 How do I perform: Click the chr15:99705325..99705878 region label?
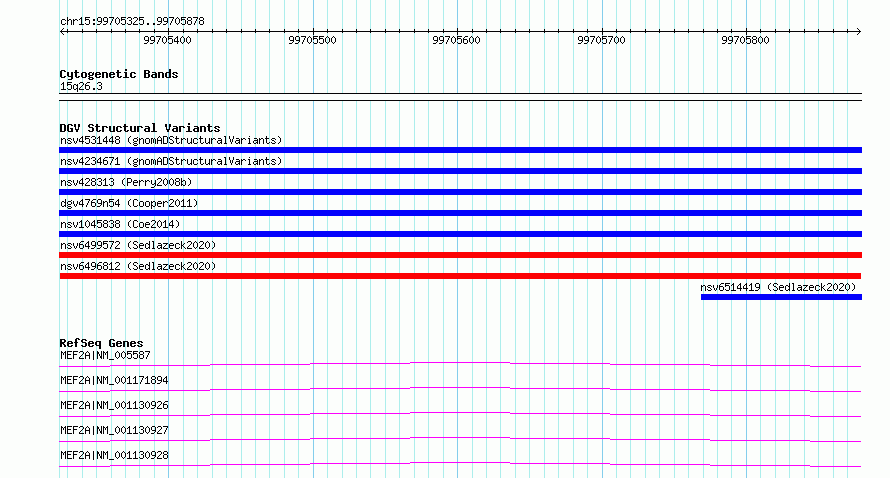[x=132, y=22]
